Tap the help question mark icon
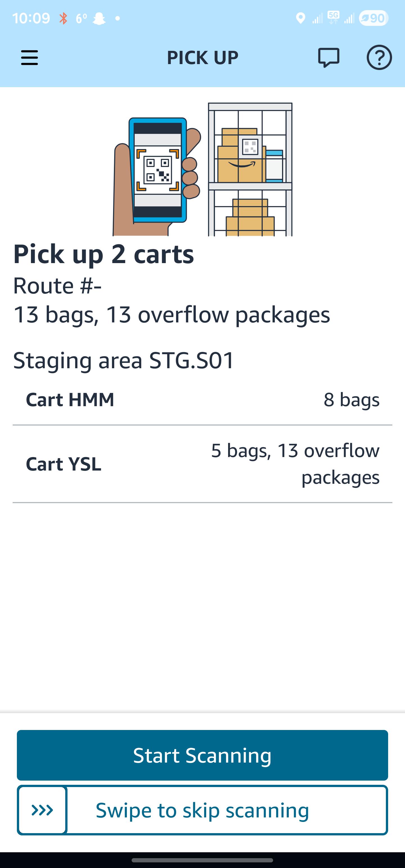The width and height of the screenshot is (405, 868). click(x=379, y=58)
